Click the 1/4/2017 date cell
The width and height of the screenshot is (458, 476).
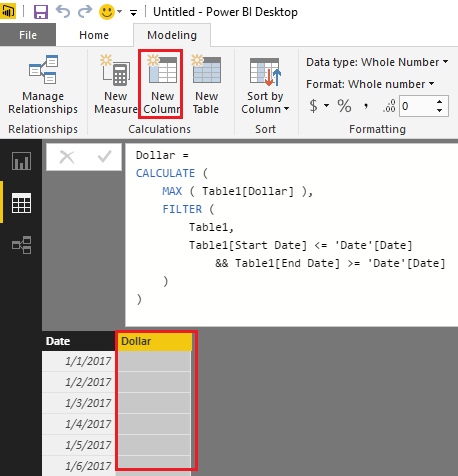coord(79,424)
